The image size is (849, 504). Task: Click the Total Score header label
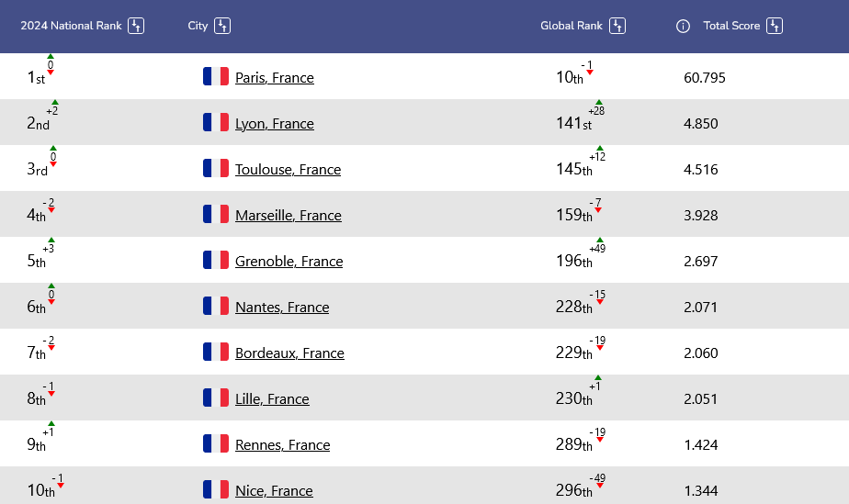point(731,26)
